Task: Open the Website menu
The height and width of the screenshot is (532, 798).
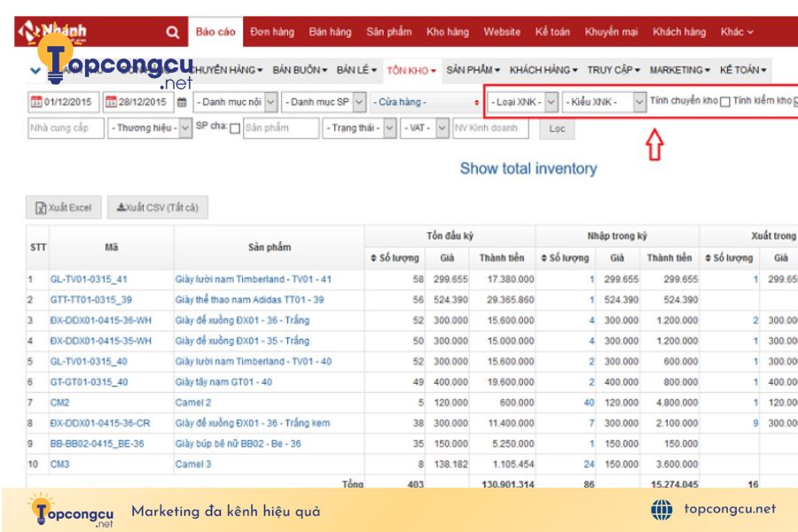Action: click(x=502, y=32)
